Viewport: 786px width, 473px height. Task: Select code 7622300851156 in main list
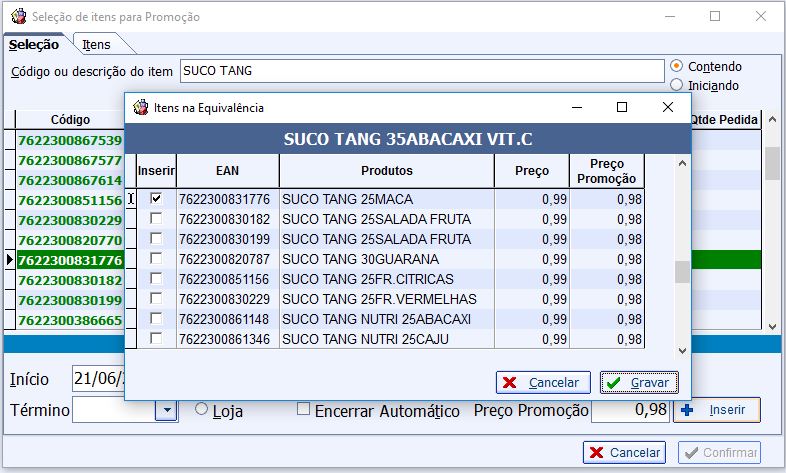pyautogui.click(x=70, y=200)
